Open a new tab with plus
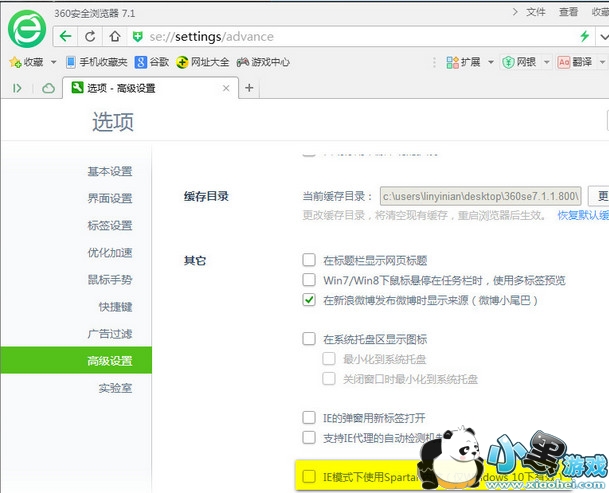The image size is (609, 493). coord(249,88)
